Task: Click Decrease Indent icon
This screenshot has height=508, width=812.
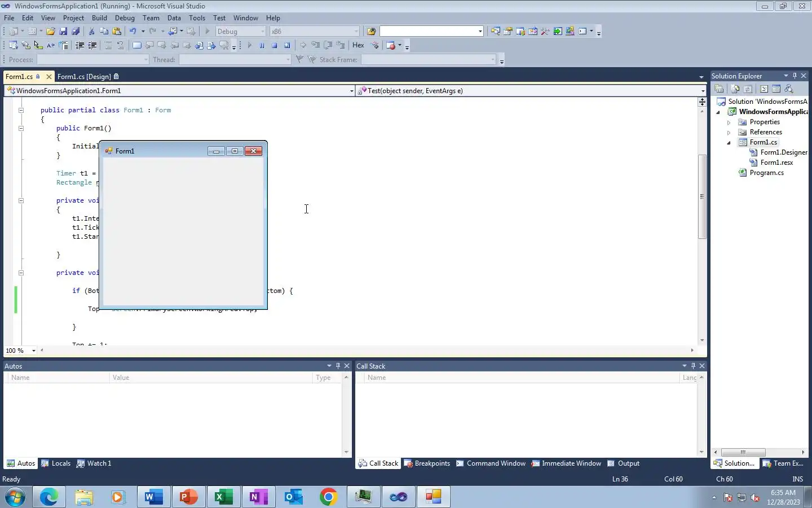Action: coord(80,45)
